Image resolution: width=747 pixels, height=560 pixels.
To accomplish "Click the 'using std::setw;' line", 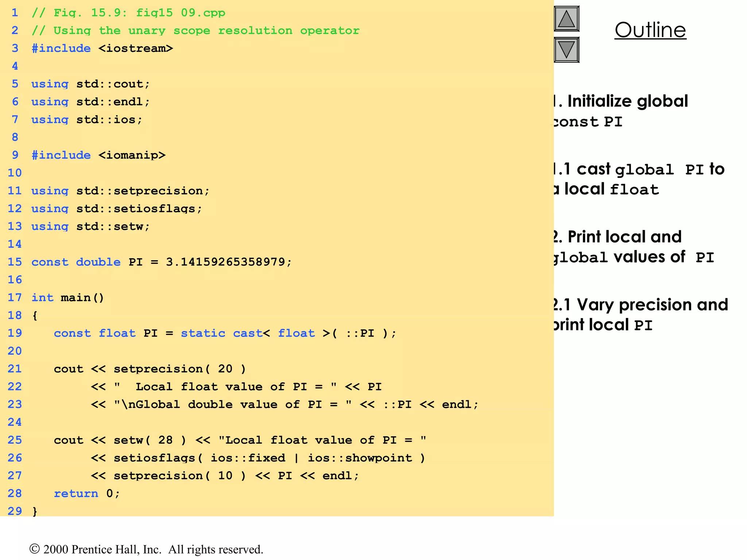I will click(90, 226).
